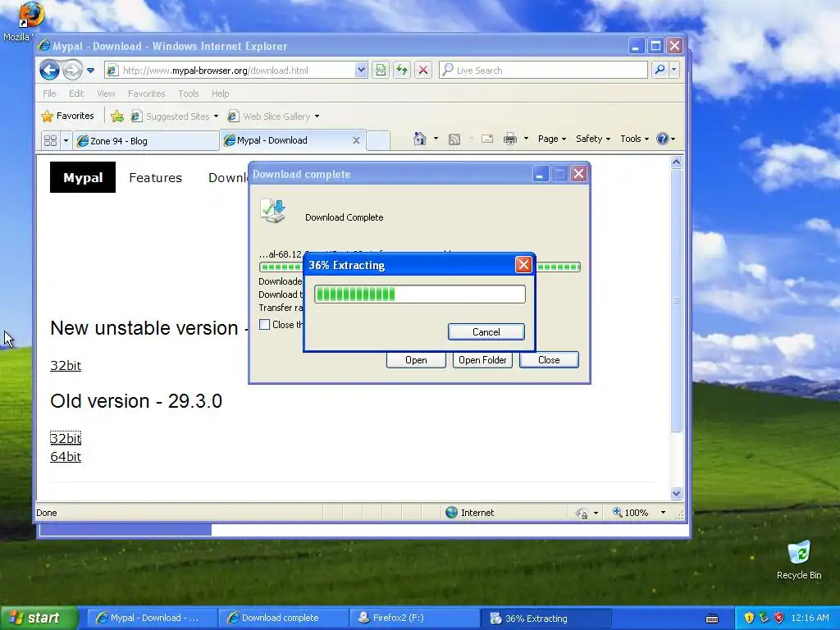Image resolution: width=840 pixels, height=630 pixels.
Task: Click the RSS feeds icon
Action: click(x=454, y=139)
